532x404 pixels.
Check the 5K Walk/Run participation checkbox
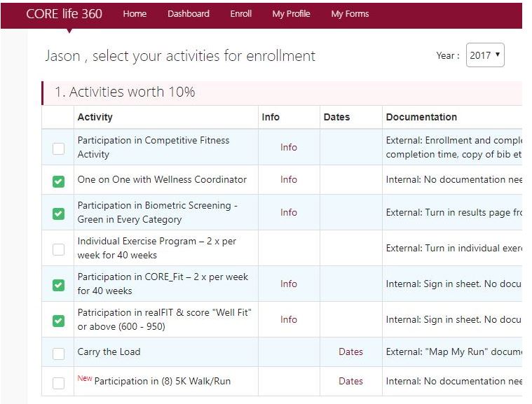[58, 382]
